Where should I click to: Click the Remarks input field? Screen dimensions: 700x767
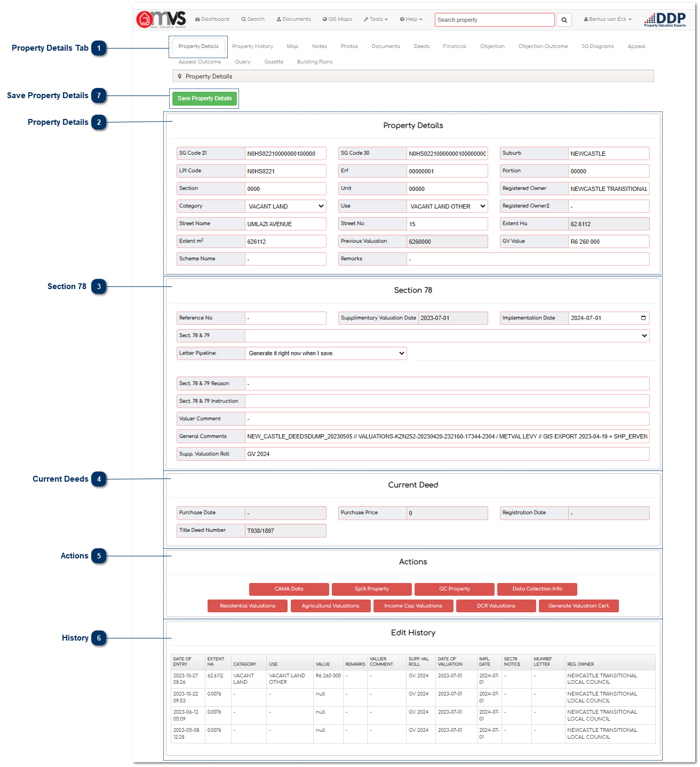tap(528, 259)
